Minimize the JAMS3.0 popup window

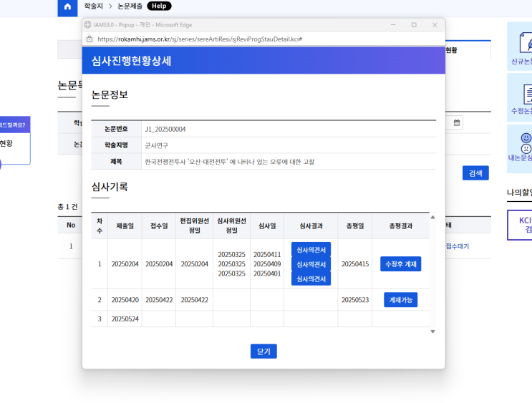pos(393,25)
